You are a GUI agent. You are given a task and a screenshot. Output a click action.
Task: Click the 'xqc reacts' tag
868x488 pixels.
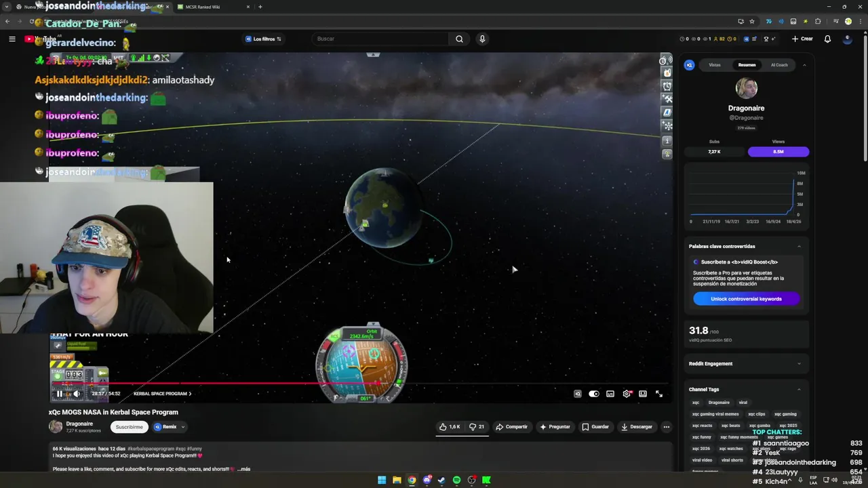click(702, 426)
